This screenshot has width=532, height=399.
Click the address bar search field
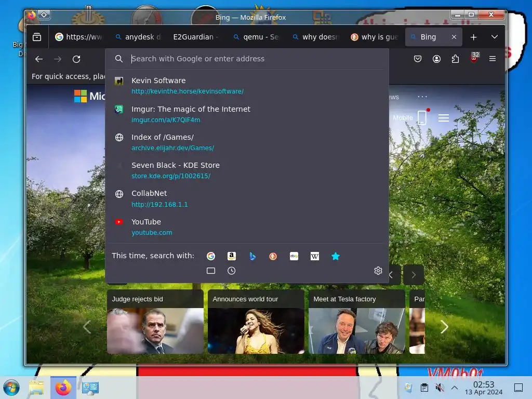247,59
